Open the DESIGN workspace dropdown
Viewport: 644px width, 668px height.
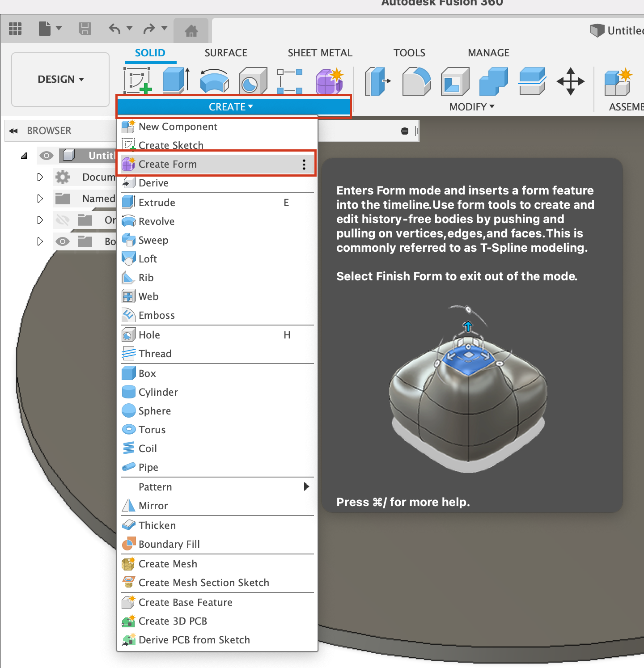(x=60, y=79)
